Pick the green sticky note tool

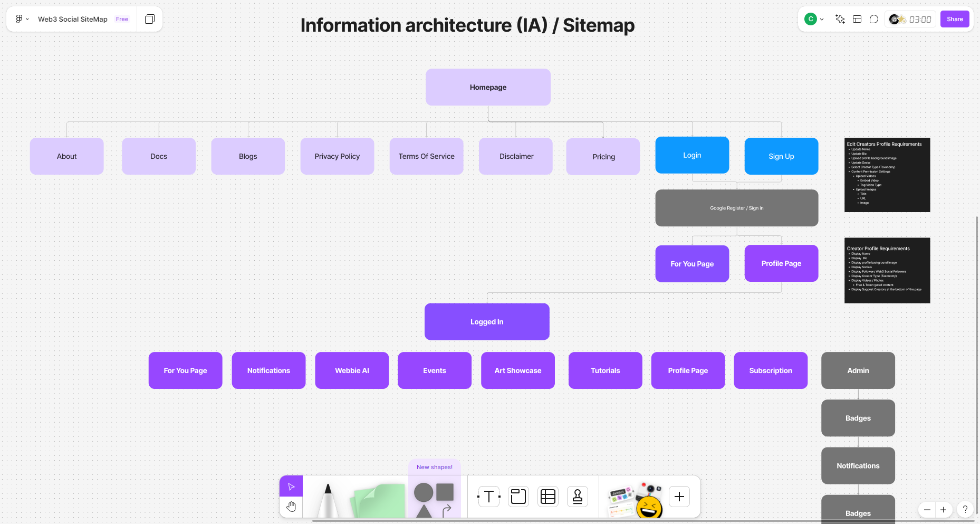pyautogui.click(x=378, y=501)
